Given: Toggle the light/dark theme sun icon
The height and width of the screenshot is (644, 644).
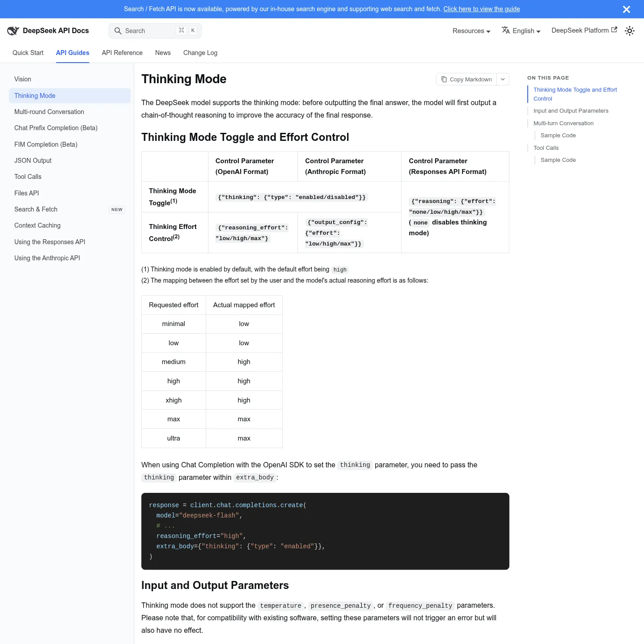Looking at the screenshot, I should 630,31.
